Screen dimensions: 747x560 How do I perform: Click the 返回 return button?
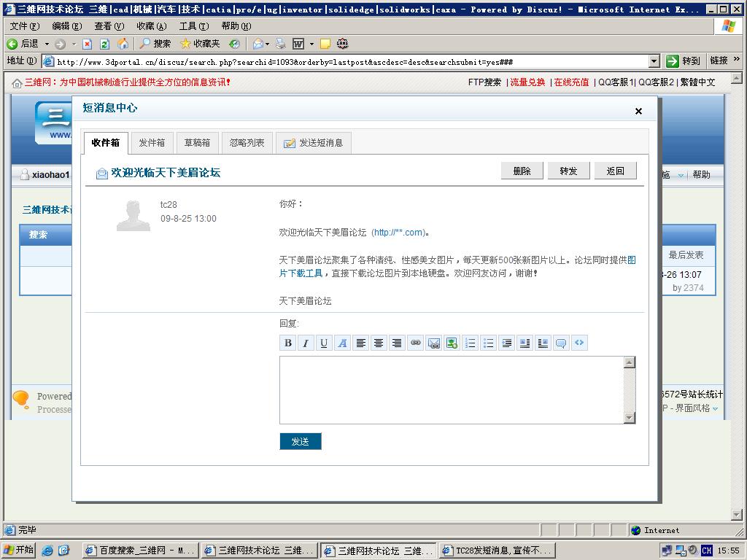[x=616, y=171]
